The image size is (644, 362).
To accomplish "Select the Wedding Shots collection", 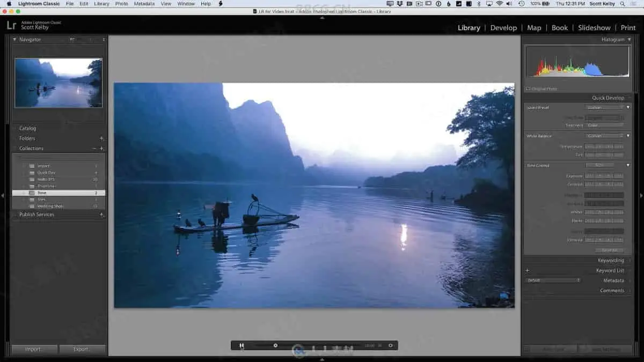I will point(58,206).
